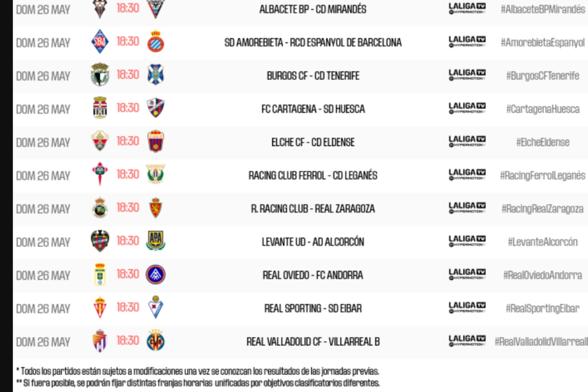Click the 18:30 kickoff time for Real Sporting

tap(128, 307)
